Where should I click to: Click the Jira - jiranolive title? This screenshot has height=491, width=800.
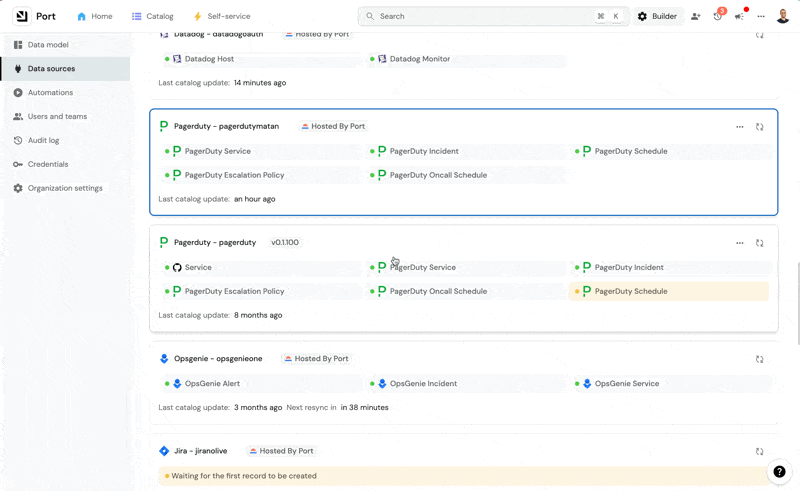[201, 451]
